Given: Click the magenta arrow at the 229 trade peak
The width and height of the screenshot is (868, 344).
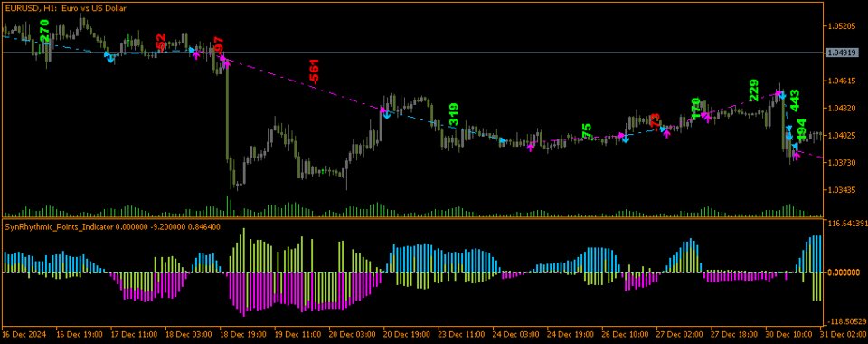Looking at the screenshot, I should (779, 93).
